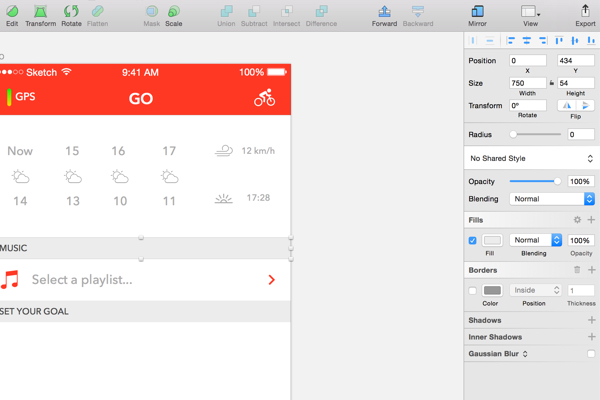Open the Fill color swatch
This screenshot has height=400, width=600.
click(x=492, y=240)
